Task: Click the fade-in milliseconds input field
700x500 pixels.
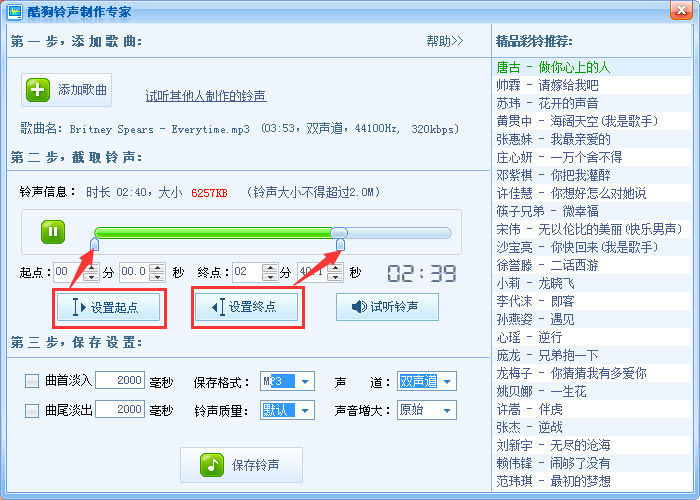Action: (x=119, y=381)
